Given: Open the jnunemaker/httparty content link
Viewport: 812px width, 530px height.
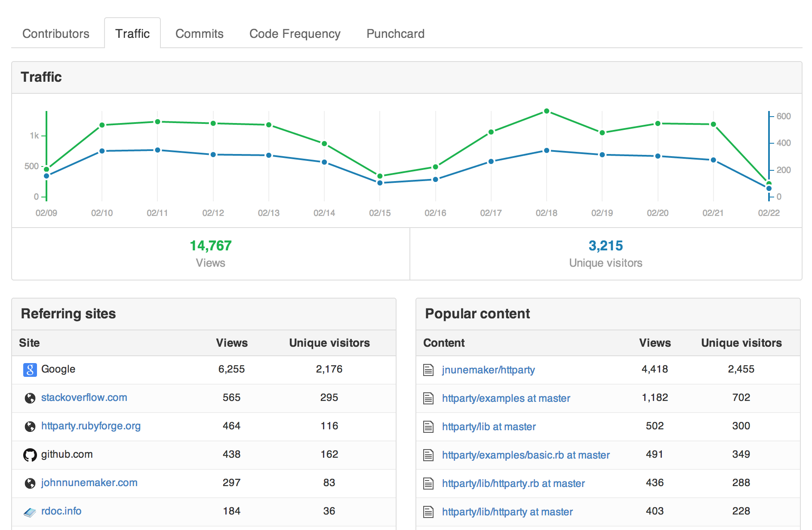Looking at the screenshot, I should [x=488, y=370].
